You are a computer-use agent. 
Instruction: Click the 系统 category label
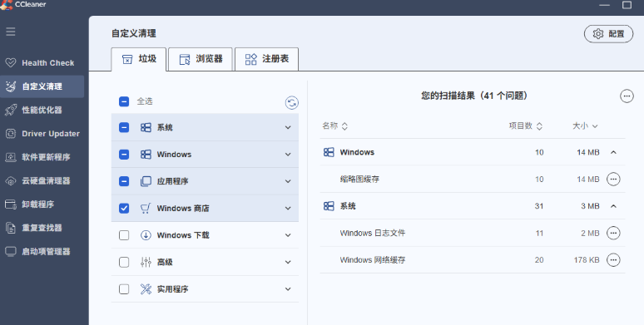165,128
